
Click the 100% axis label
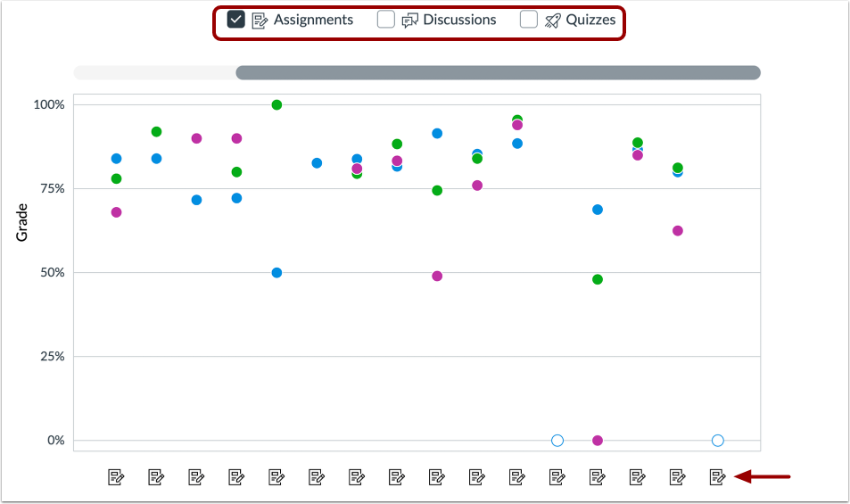click(x=49, y=104)
